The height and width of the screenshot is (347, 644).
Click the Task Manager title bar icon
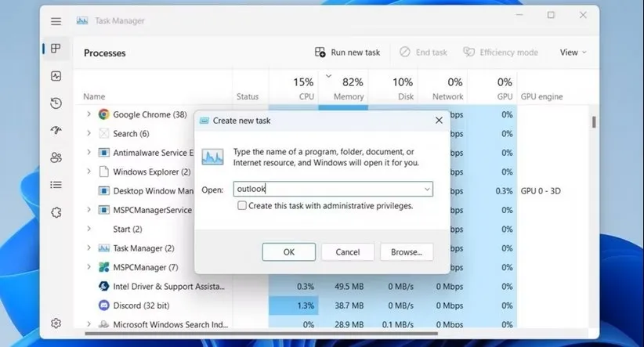tap(82, 20)
